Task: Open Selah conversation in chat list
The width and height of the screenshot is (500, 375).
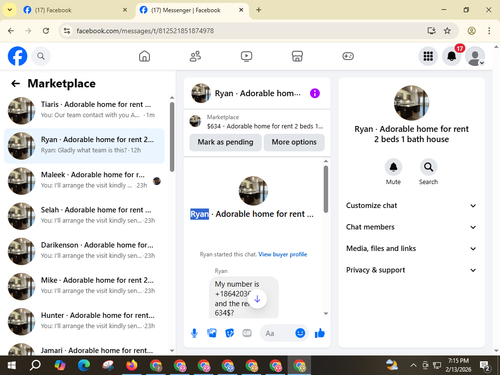Action: (84, 216)
